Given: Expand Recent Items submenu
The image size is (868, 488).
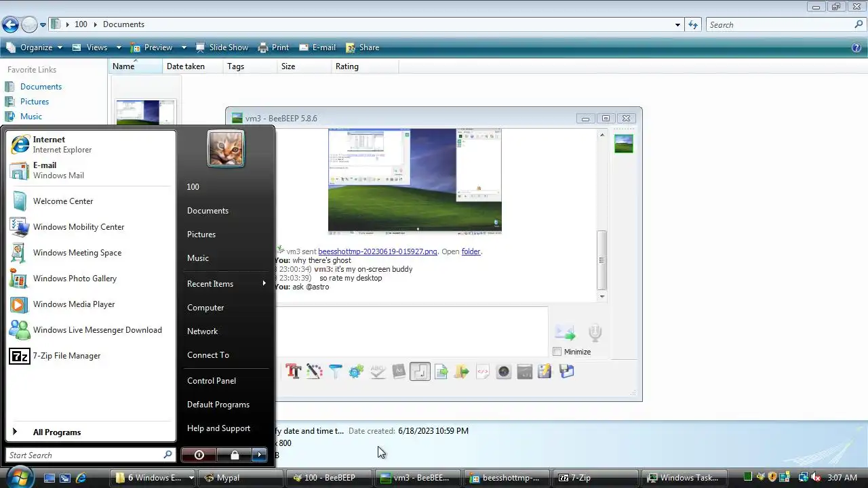Looking at the screenshot, I should [x=226, y=284].
